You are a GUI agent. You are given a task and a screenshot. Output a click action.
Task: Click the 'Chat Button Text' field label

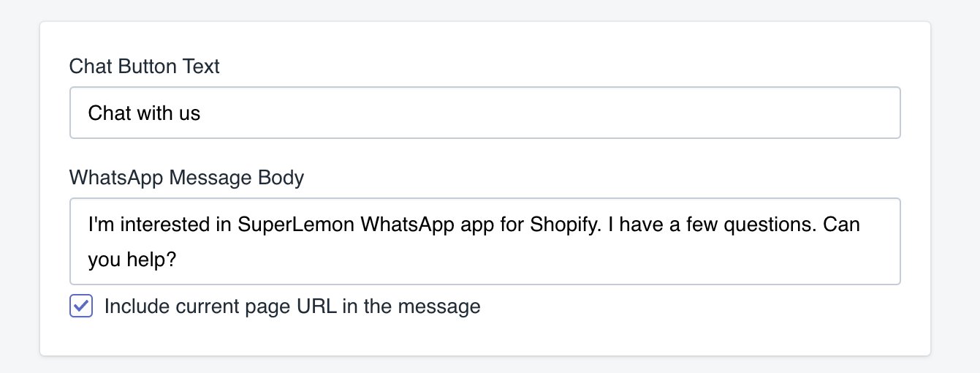pos(144,67)
